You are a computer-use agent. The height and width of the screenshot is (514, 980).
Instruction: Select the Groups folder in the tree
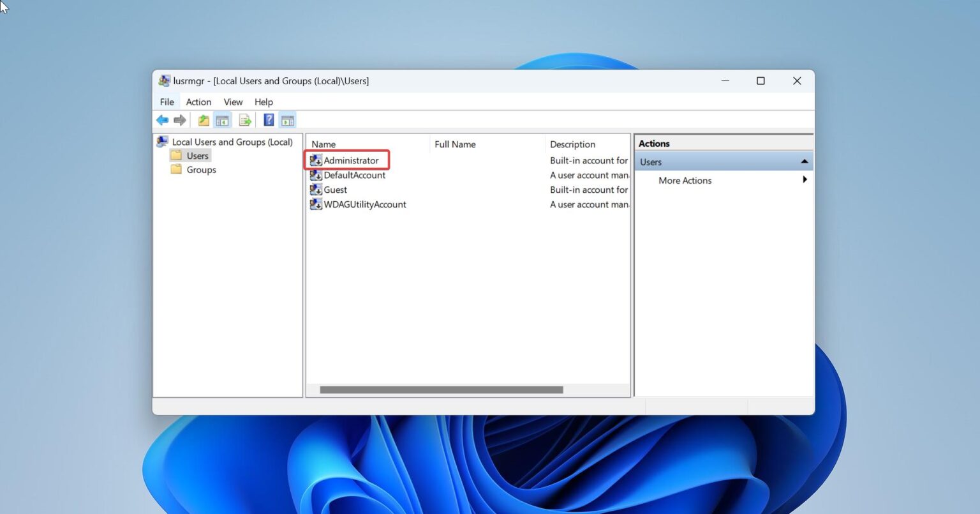200,169
